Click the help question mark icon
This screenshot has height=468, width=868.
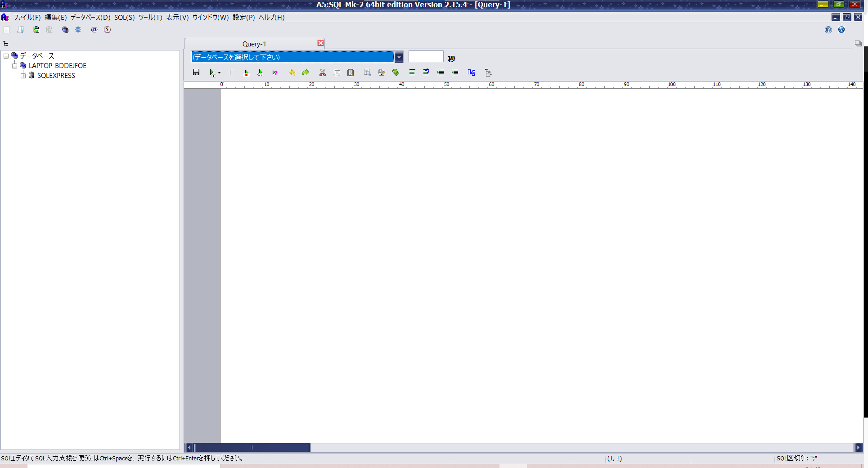tap(828, 30)
